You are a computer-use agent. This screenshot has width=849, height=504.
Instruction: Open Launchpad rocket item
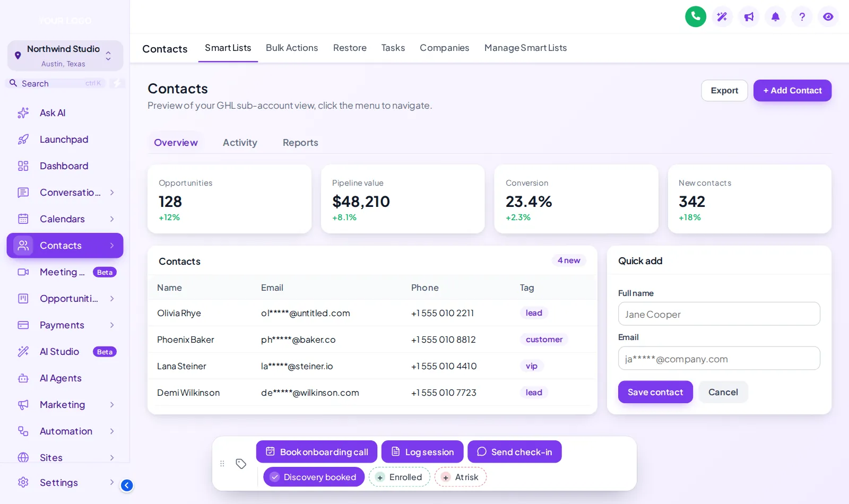pyautogui.click(x=65, y=140)
